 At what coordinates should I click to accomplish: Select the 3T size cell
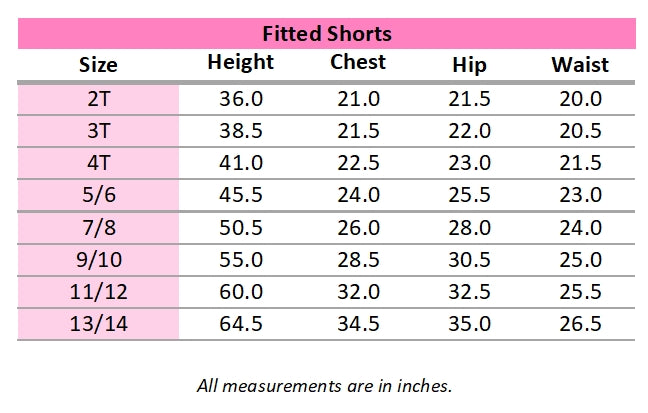coord(98,131)
